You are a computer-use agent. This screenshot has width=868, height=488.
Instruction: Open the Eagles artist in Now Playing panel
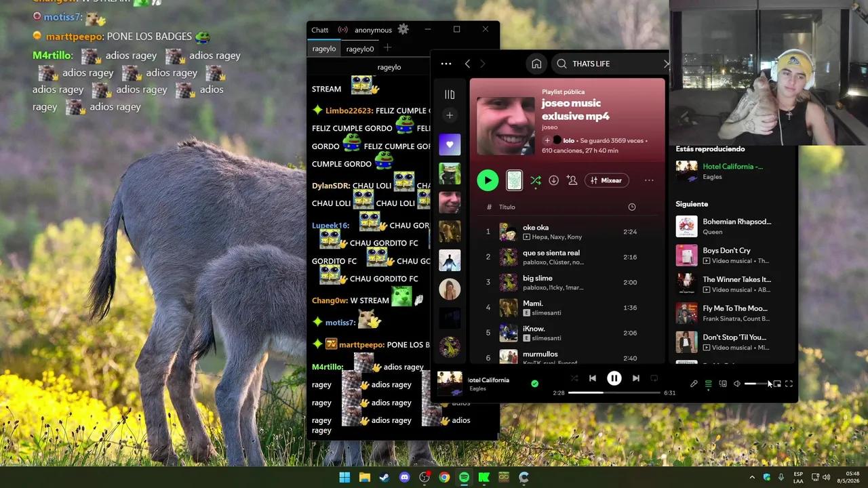[712, 177]
